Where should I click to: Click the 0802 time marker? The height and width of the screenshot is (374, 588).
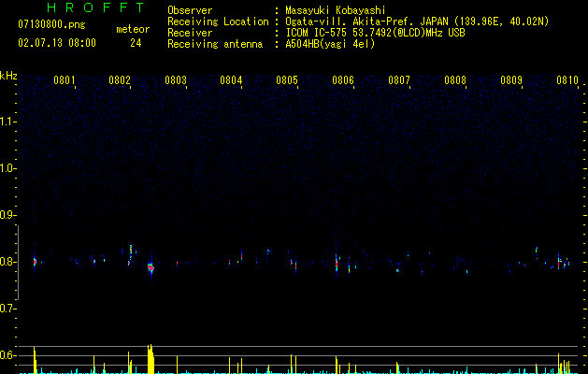point(120,79)
